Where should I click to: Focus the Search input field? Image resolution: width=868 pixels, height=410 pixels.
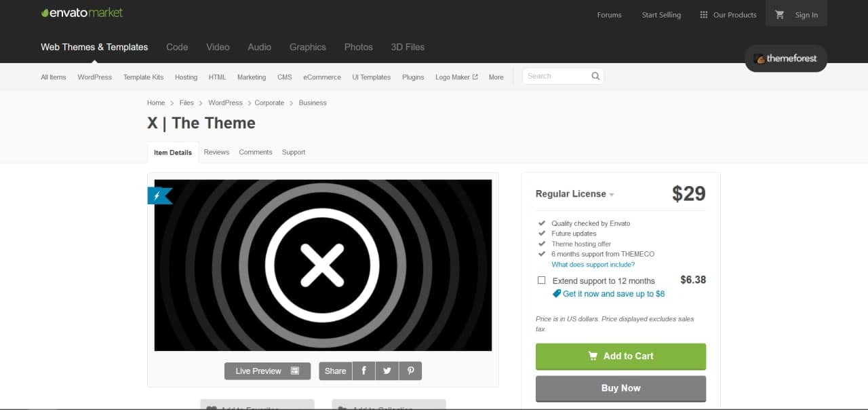click(x=554, y=76)
